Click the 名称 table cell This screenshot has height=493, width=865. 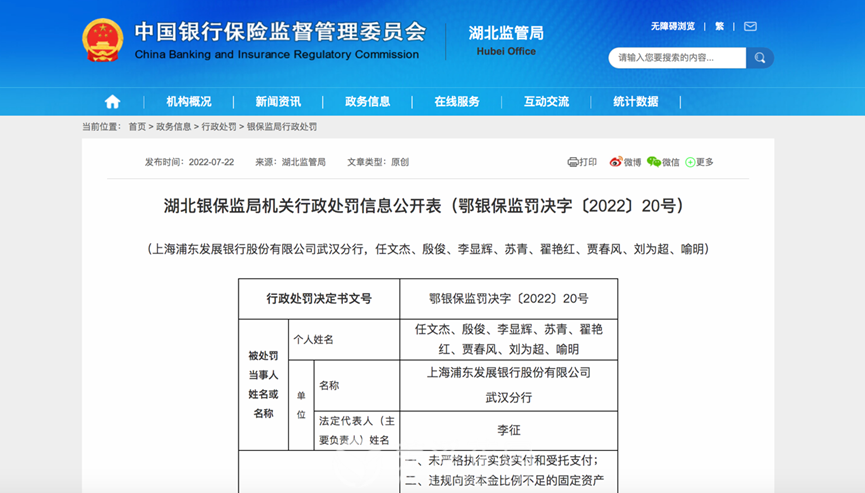coord(357,385)
